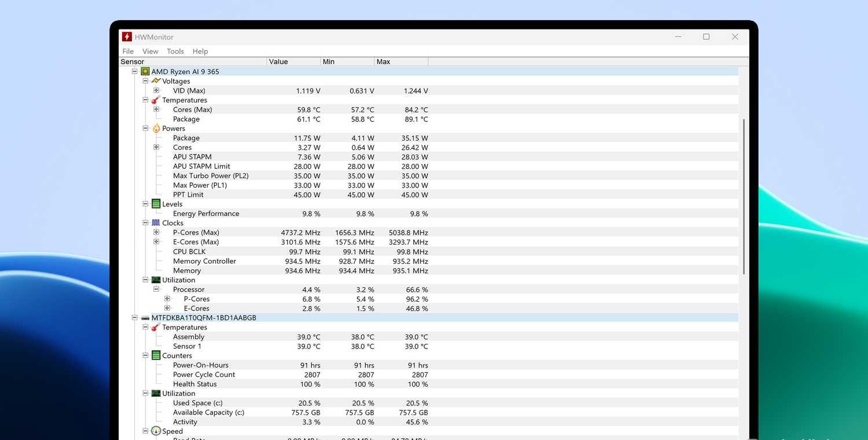Click the Counters icon under the SSD

tap(156, 355)
